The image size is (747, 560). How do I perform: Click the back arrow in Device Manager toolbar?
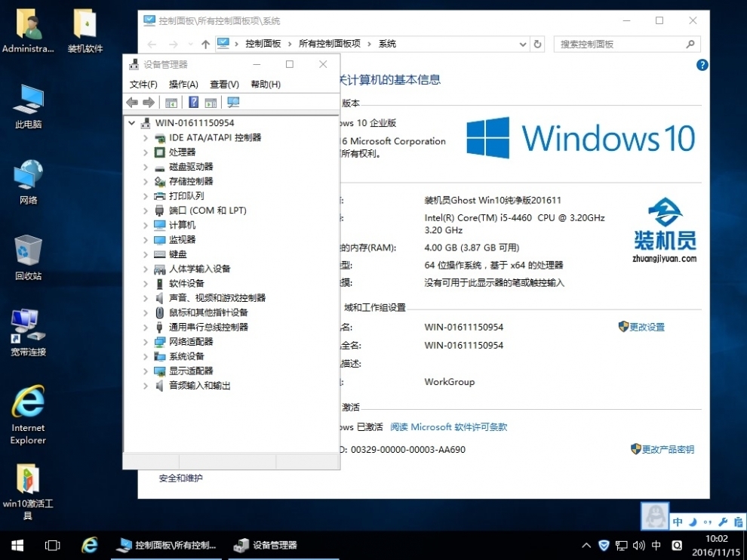(132, 103)
